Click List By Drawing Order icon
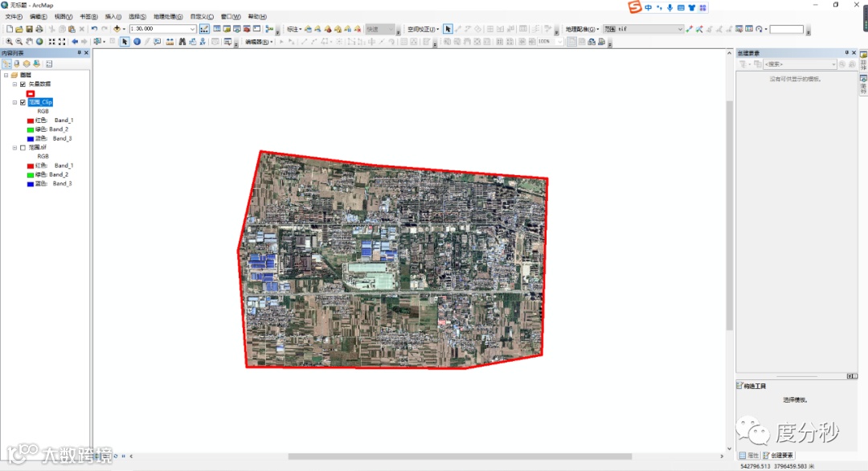This screenshot has height=471, width=868. tap(6, 63)
